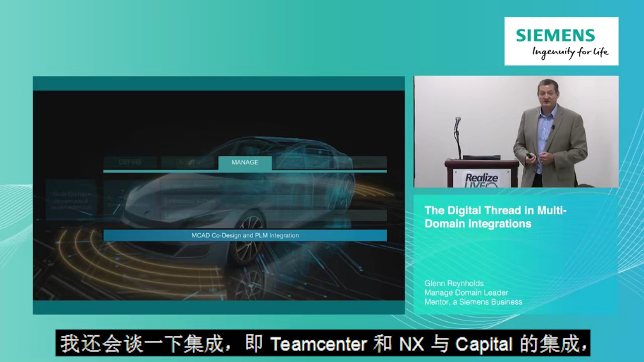The width and height of the screenshot is (644, 362).
Task: Click the Siemens Ingenuity for life logo
Action: pos(562,41)
